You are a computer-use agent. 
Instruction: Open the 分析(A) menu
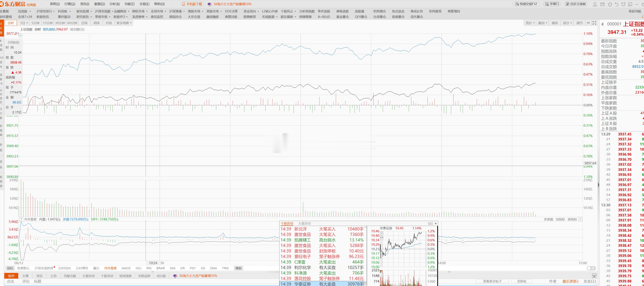pyautogui.click(x=115, y=4)
